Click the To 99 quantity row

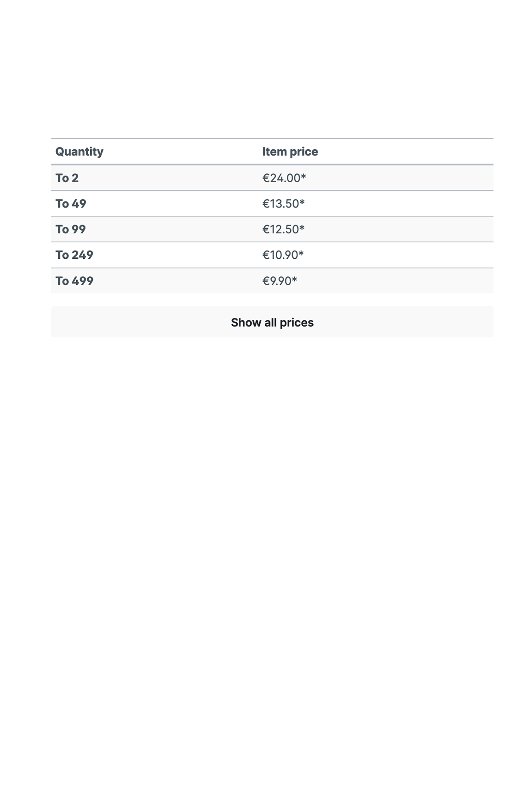pos(272,229)
